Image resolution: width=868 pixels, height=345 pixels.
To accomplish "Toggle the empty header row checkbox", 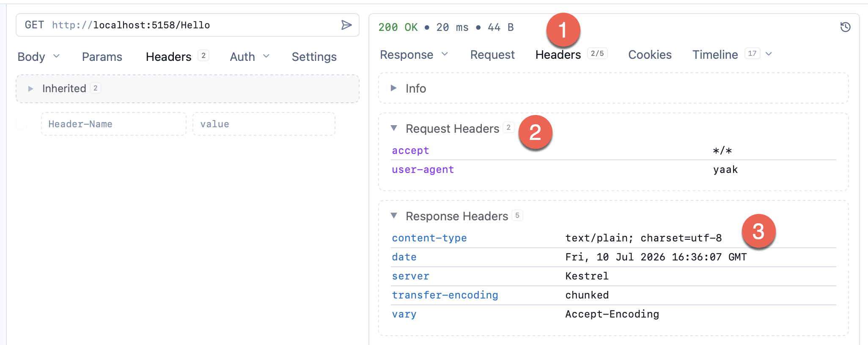I will [x=22, y=124].
